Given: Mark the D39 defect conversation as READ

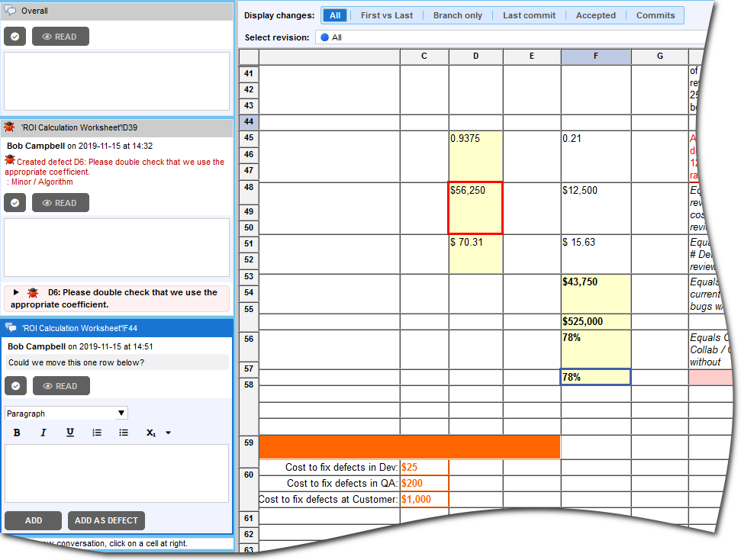Looking at the screenshot, I should (x=60, y=203).
